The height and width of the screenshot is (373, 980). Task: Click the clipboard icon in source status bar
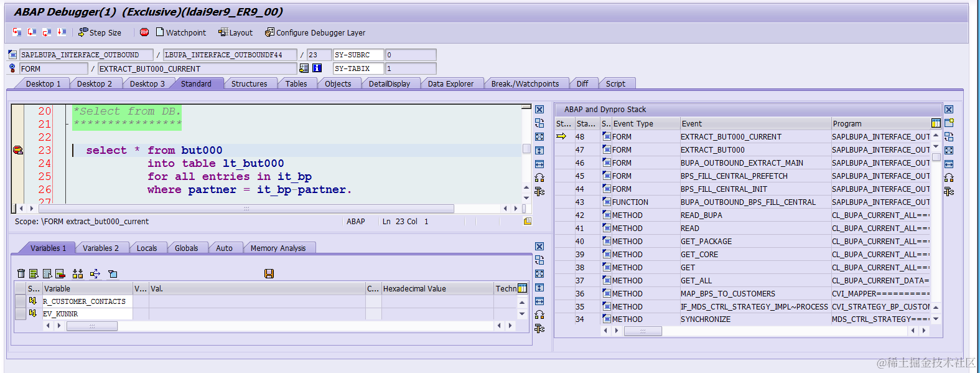point(528,221)
